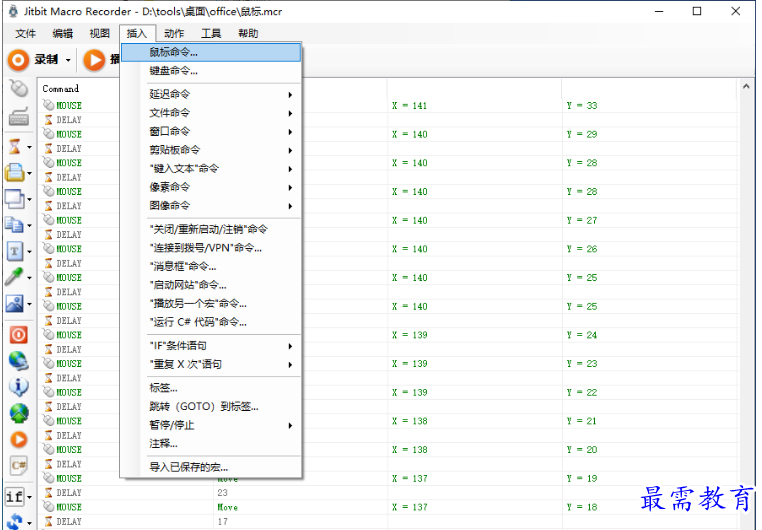Screen dimensions: 762x530
Task: Open the 动作 menu
Action: click(173, 34)
